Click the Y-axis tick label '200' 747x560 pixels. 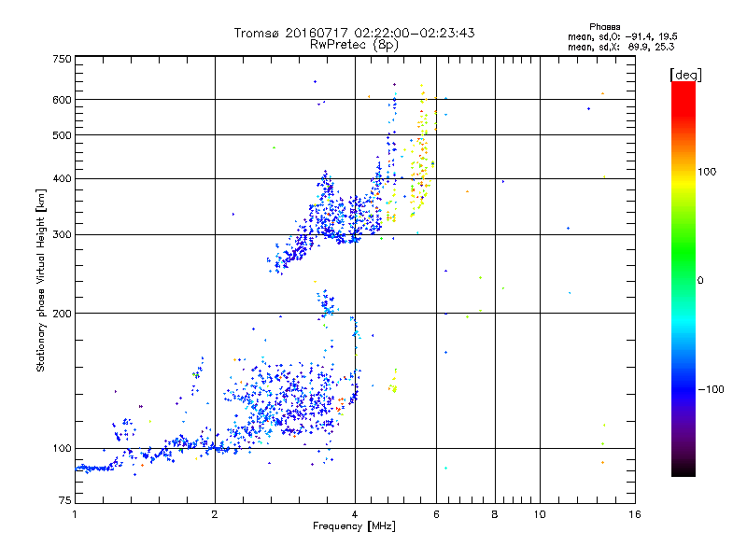pyautogui.click(x=62, y=314)
